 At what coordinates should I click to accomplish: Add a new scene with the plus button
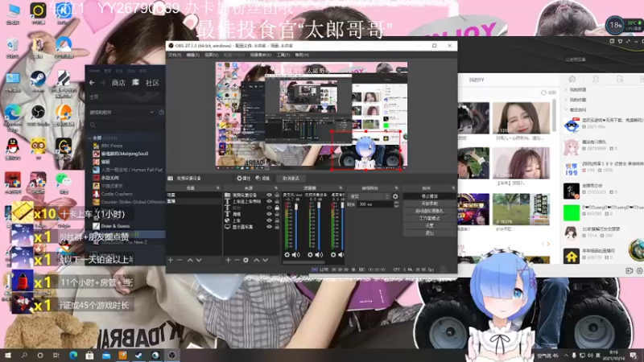171,260
